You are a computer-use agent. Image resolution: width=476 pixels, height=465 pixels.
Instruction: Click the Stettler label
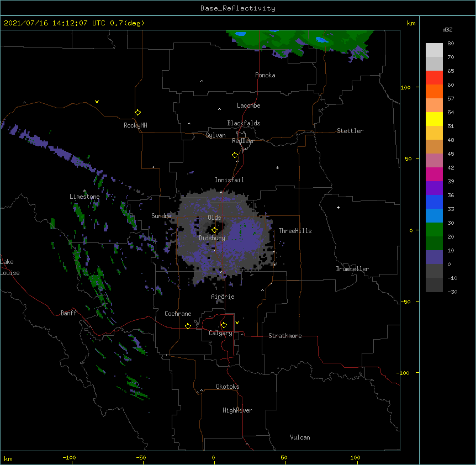click(350, 131)
